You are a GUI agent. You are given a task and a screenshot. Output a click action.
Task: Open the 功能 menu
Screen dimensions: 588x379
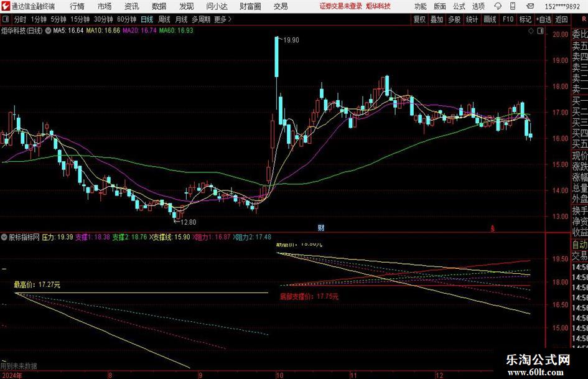click(x=421, y=6)
